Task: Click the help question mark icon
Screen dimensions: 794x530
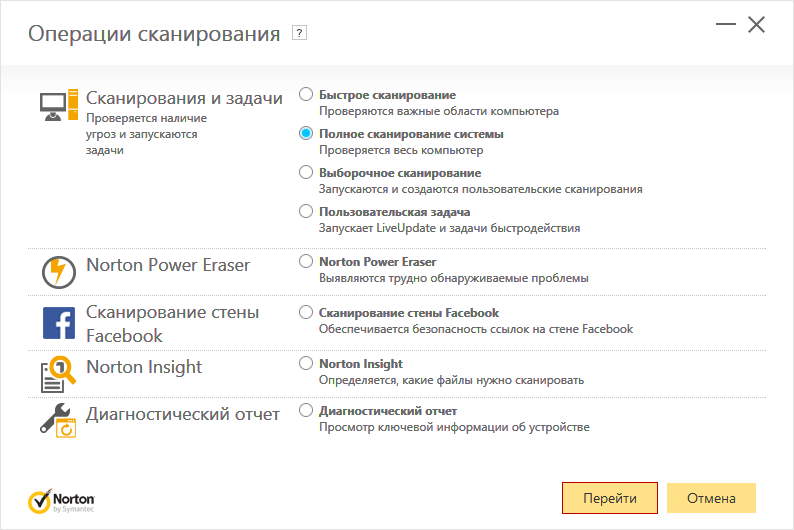Action: click(x=299, y=33)
